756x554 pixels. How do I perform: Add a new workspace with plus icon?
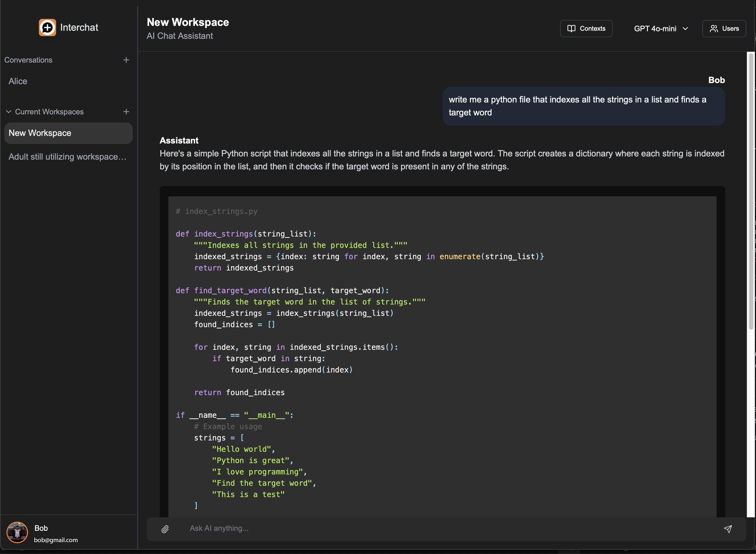[x=126, y=112]
